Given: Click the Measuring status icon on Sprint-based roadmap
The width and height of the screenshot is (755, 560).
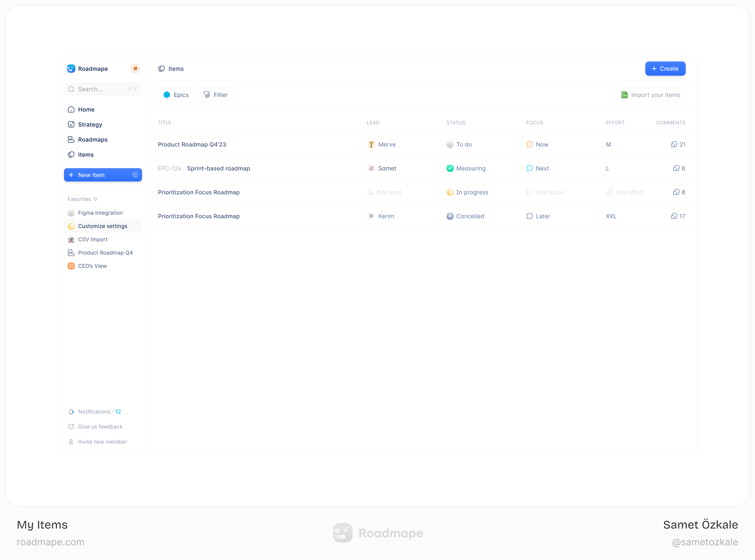Looking at the screenshot, I should pyautogui.click(x=450, y=168).
